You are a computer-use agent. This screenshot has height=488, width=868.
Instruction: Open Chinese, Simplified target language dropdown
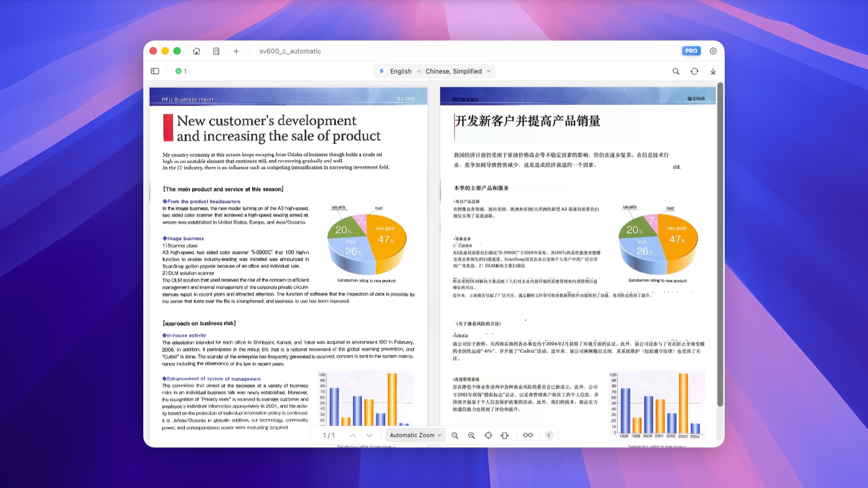(458, 71)
